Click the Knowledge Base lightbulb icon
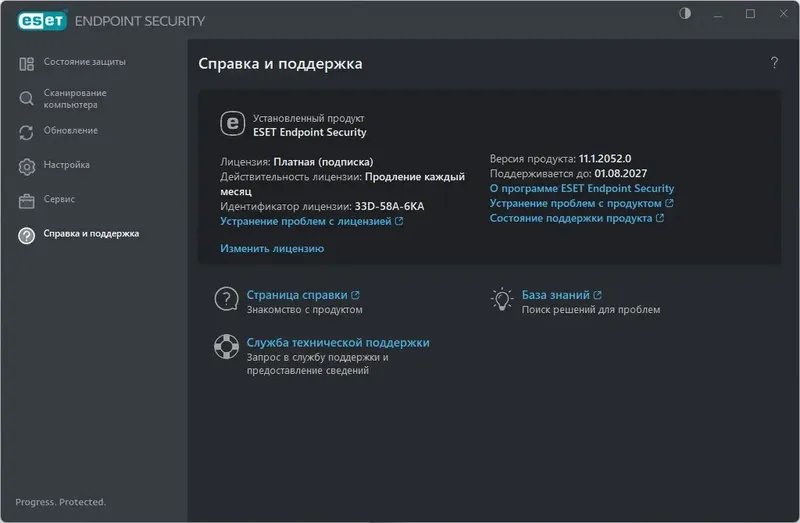Screen dimensions: 800x523 coord(501,299)
